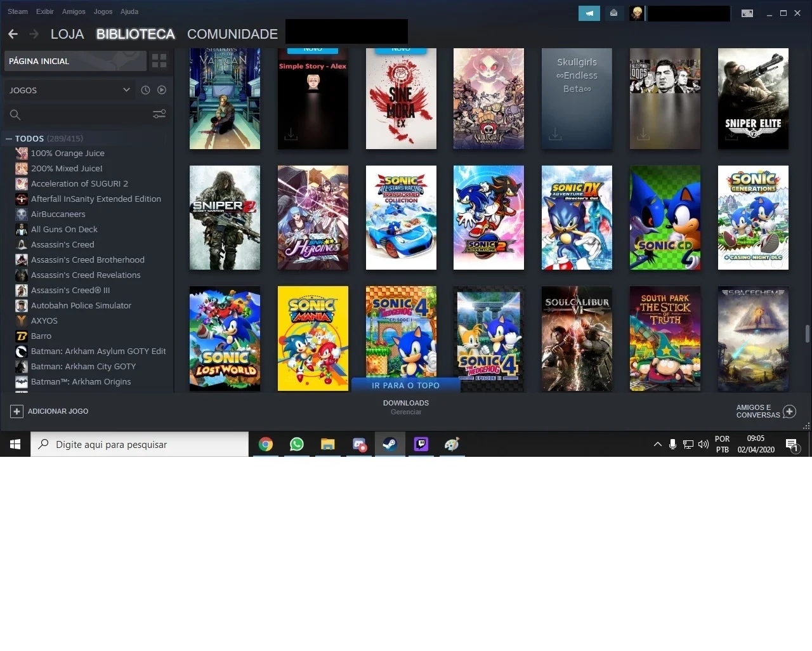Toggle ready-to-play filter icon

(162, 90)
